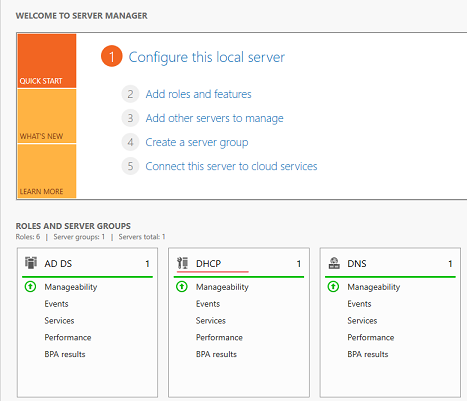The image size is (467, 401).
Task: Click the number 5 step circle
Action: pyautogui.click(x=130, y=166)
